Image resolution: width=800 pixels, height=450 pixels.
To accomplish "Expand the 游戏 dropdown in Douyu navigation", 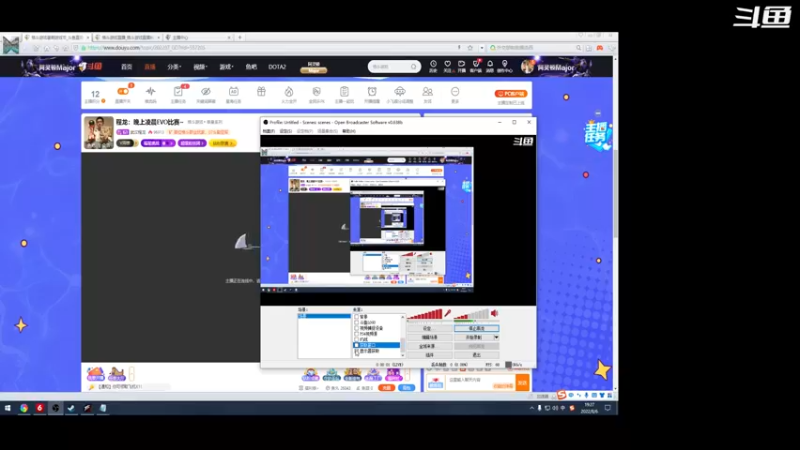I will coord(226,67).
